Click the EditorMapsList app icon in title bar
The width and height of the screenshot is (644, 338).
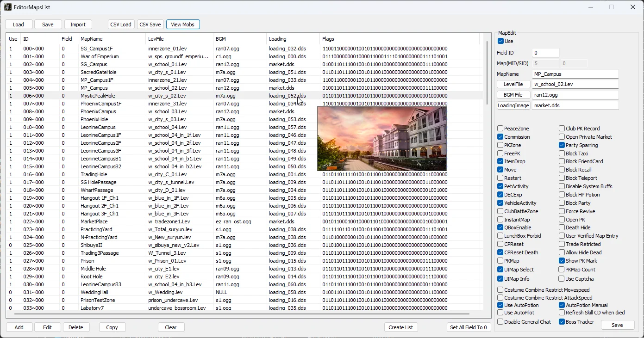(8, 7)
